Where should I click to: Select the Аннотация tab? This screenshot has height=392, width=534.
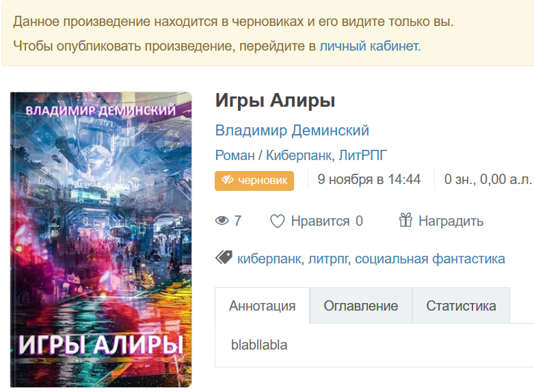tap(263, 306)
